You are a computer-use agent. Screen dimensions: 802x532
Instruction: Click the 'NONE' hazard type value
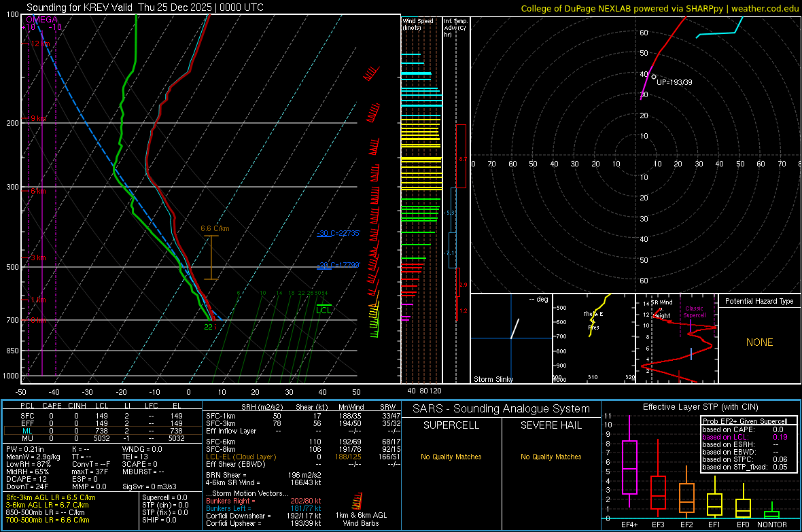click(759, 342)
